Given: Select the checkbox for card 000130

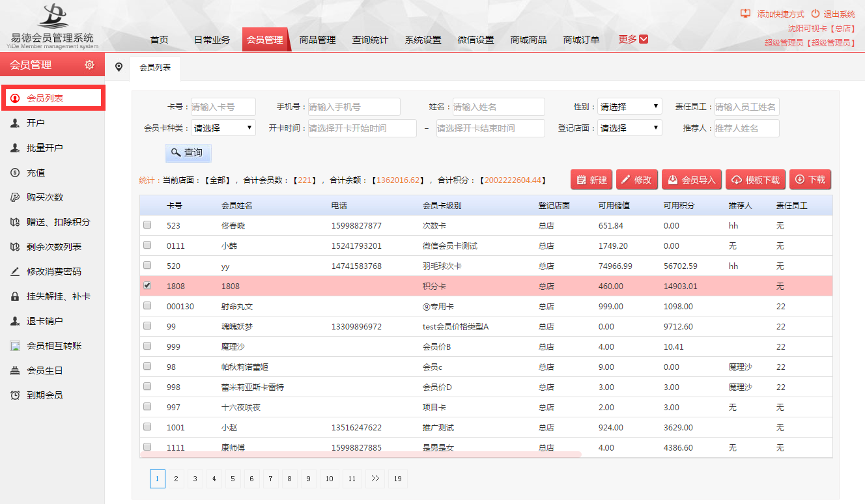Looking at the screenshot, I should 147,305.
